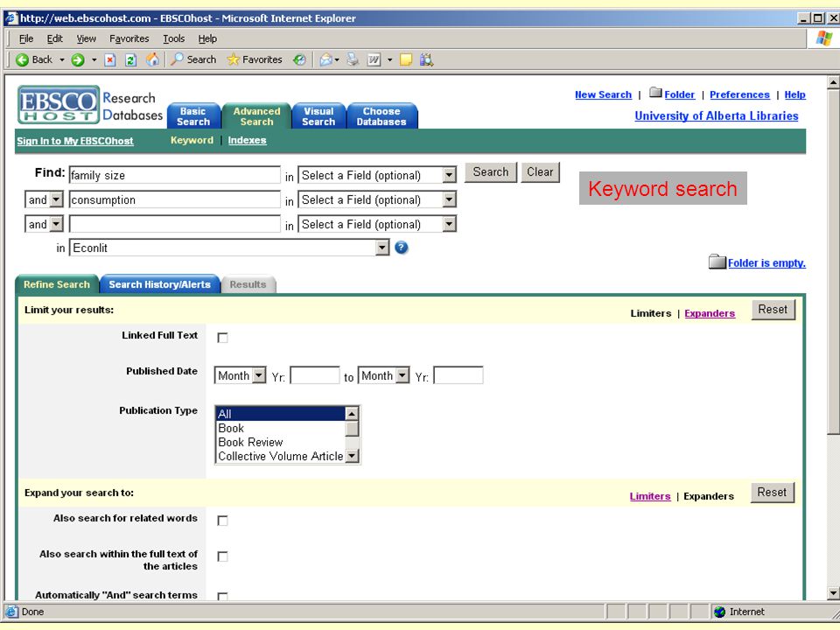Open the Tools menu

[173, 38]
